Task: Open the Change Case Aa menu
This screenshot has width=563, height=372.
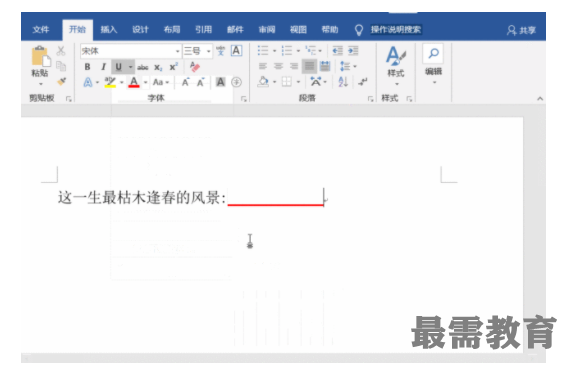Action: point(160,82)
